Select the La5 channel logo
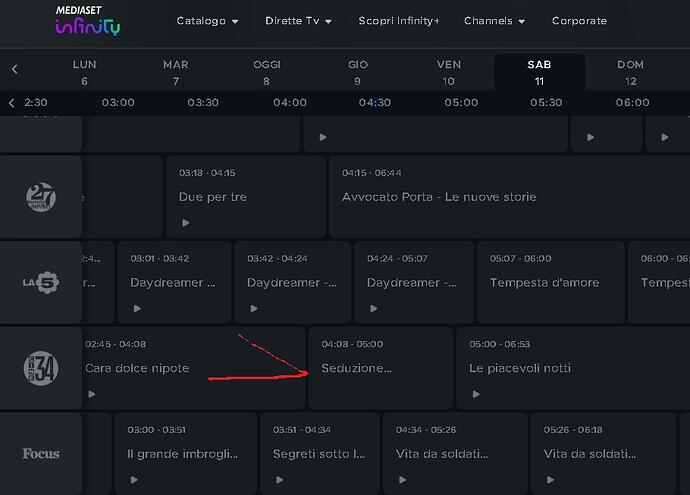The width and height of the screenshot is (690, 495). point(41,282)
